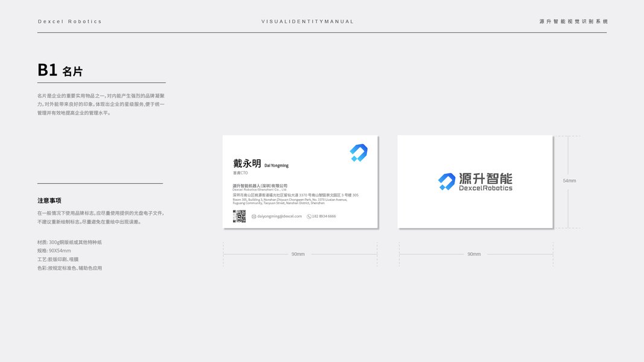Click the Chinese address line on the card
The image size is (644, 362).
point(295,195)
